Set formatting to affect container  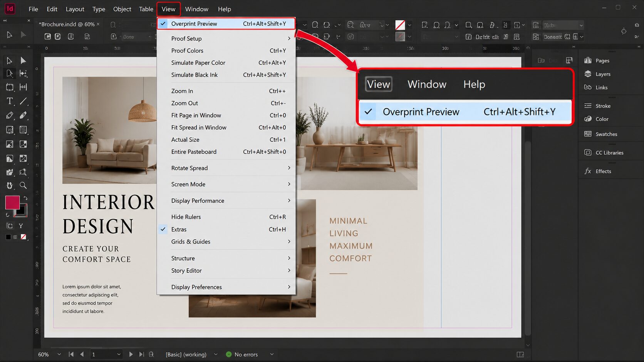pos(10,226)
